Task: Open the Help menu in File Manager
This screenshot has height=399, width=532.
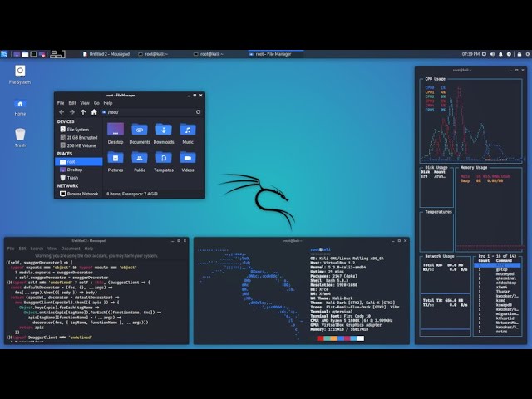Action: [108, 103]
